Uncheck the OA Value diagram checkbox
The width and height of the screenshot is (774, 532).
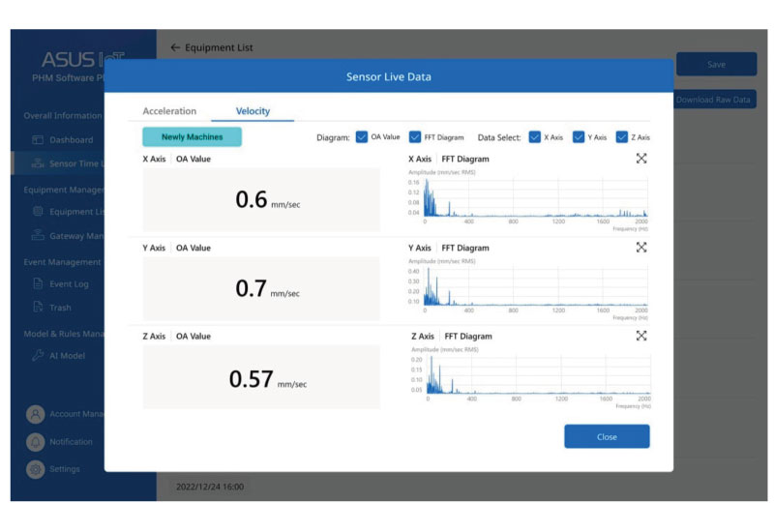point(362,137)
